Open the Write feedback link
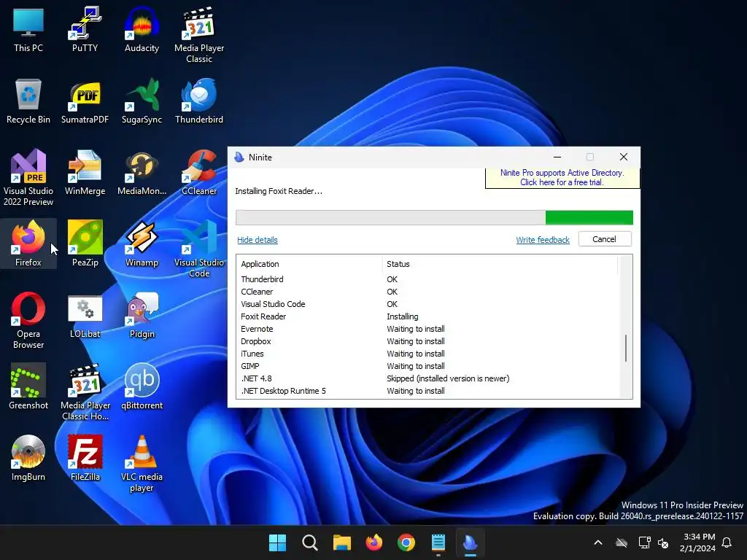This screenshot has height=560, width=747. [543, 240]
